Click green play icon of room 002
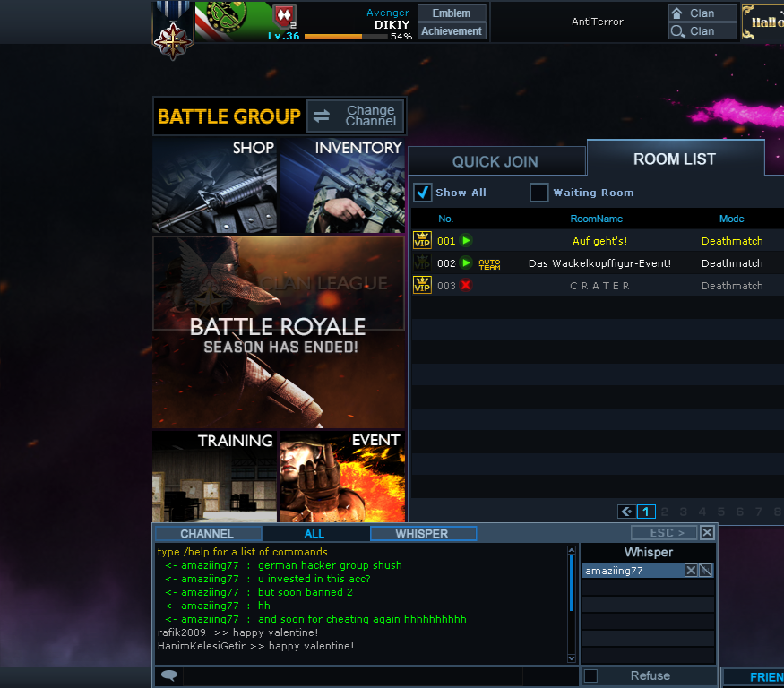This screenshot has width=784, height=688. 466,263
